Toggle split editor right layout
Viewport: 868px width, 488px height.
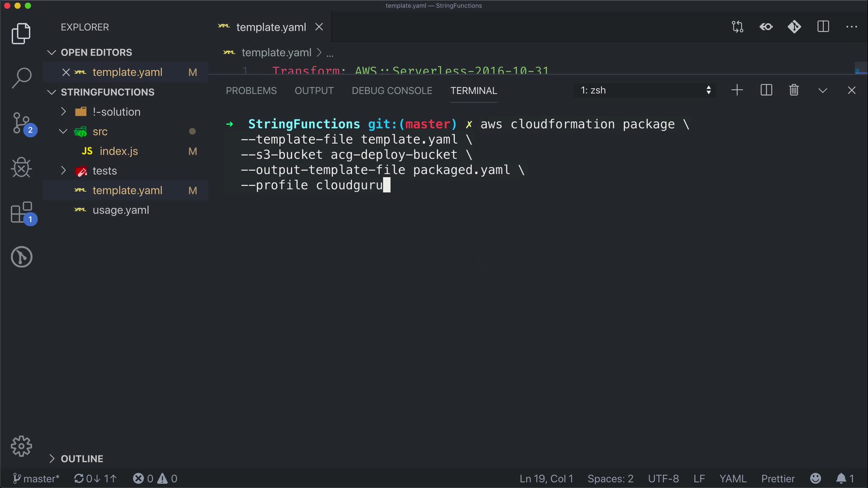823,27
